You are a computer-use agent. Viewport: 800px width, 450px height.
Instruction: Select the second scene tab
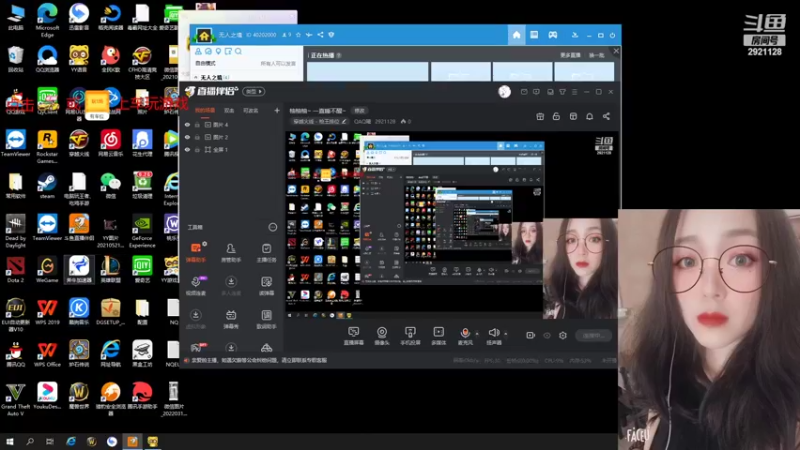tap(229, 110)
